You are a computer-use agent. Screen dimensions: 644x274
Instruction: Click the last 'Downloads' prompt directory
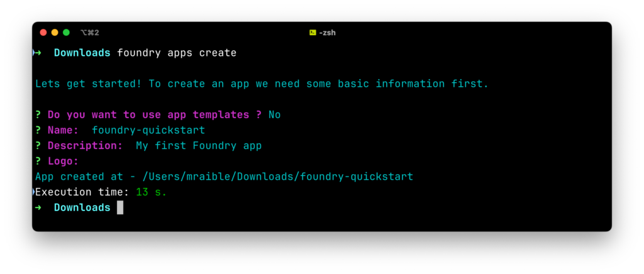82,207
